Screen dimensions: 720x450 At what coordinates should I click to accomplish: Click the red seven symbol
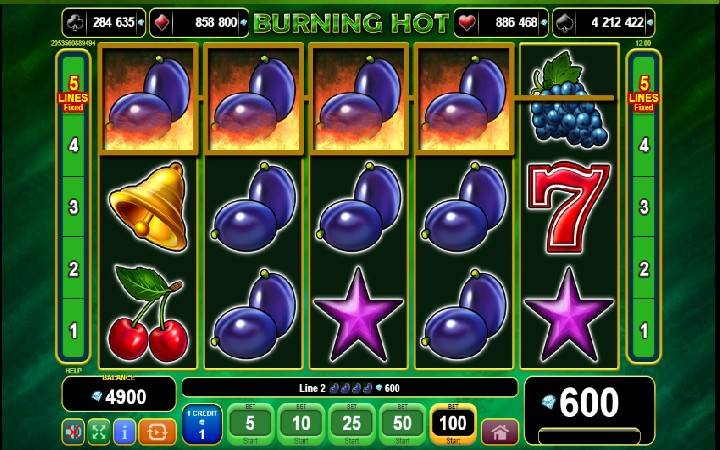coord(569,207)
